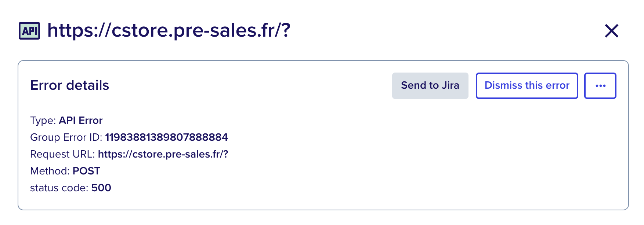Click the API Error type value
644x225 pixels.
coord(81,121)
